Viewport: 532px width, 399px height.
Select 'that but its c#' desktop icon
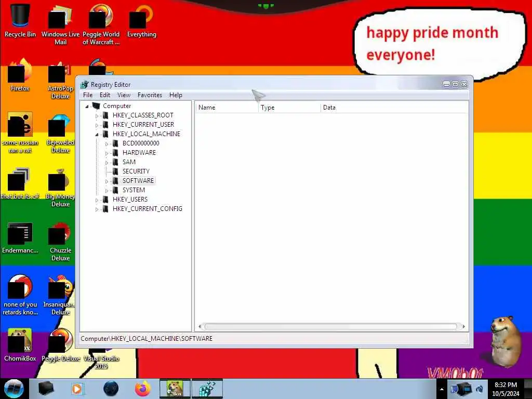pyautogui.click(x=20, y=182)
